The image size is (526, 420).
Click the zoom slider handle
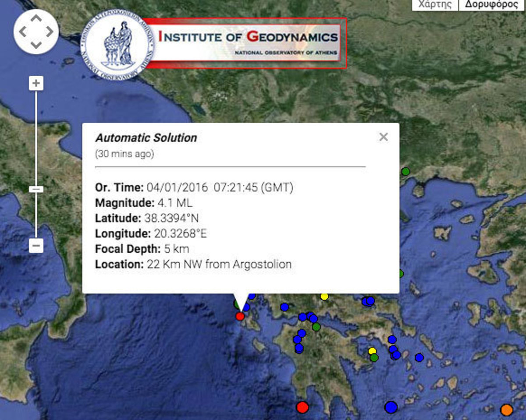[36, 189]
